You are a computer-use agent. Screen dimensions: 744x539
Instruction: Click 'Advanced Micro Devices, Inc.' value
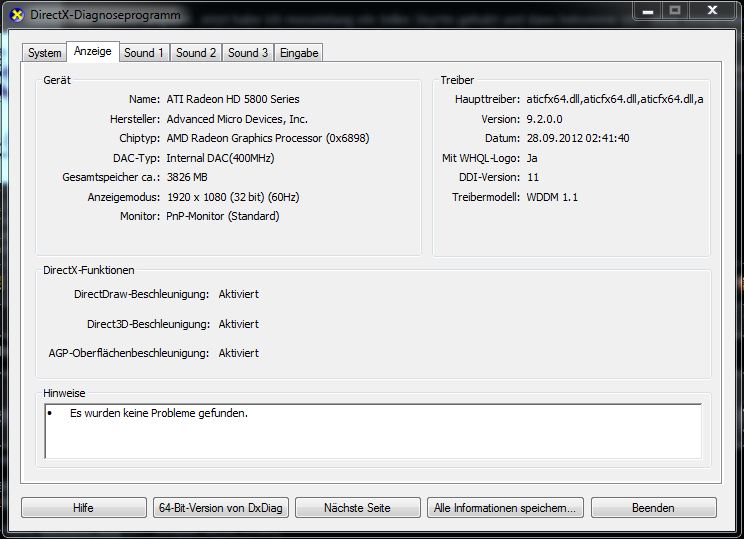point(237,119)
